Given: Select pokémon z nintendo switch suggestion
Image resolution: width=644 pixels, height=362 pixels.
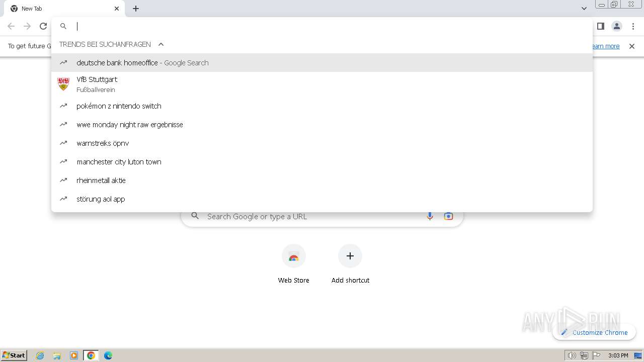Looking at the screenshot, I should (322, 106).
